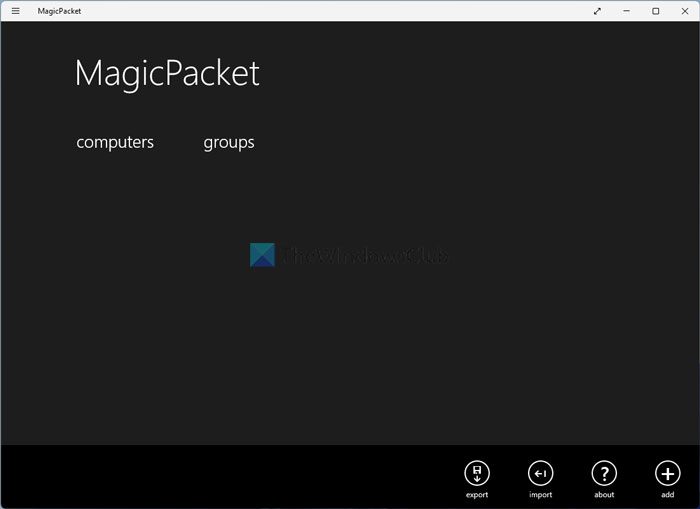Minimize the MagicPacket window
The width and height of the screenshot is (700, 509).
click(626, 11)
